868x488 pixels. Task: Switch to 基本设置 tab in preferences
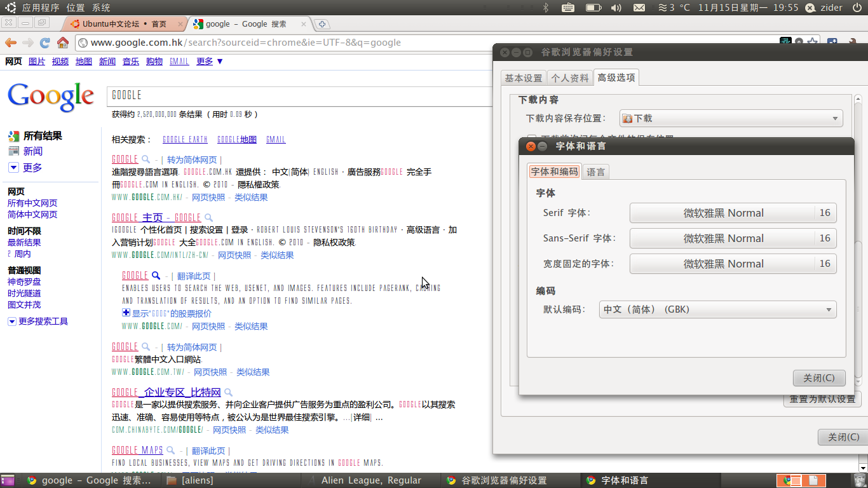point(524,78)
